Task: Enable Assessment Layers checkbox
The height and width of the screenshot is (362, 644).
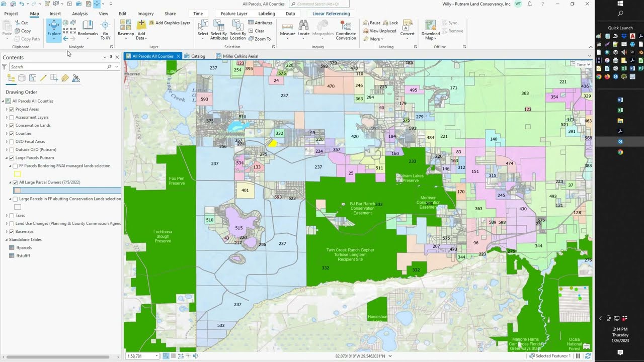Action: [12, 117]
